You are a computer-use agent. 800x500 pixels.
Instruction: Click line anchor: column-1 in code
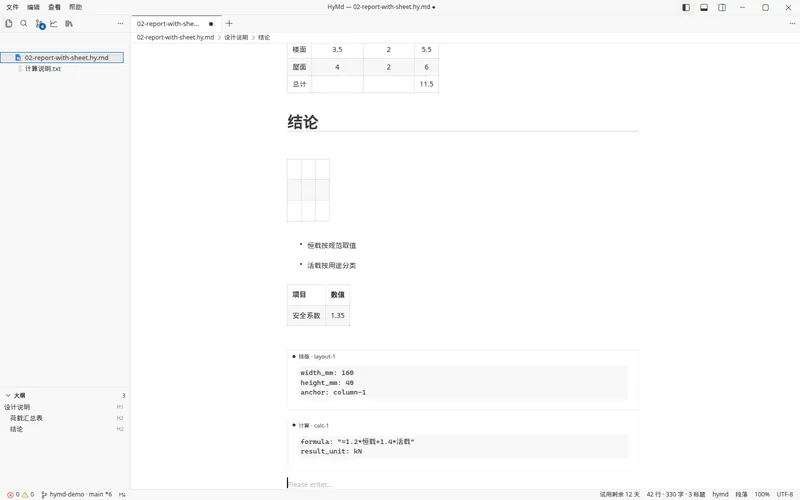(333, 392)
